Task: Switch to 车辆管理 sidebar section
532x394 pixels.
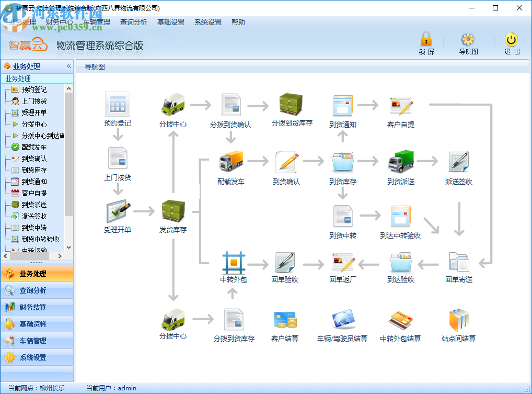Action: pos(37,341)
